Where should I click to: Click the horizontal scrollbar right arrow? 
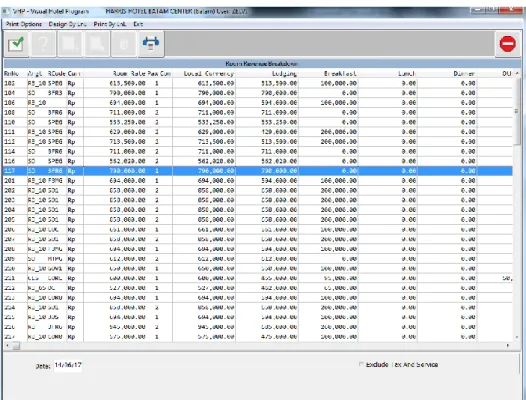[508, 346]
